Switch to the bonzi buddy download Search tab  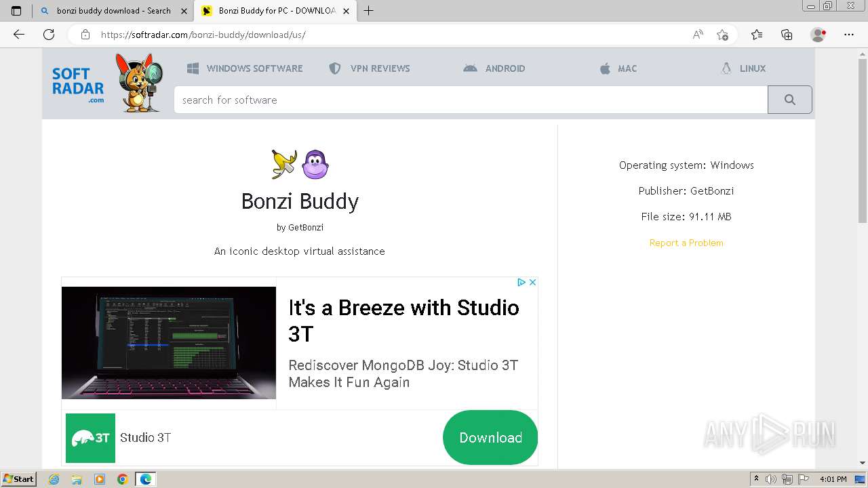[x=113, y=11]
